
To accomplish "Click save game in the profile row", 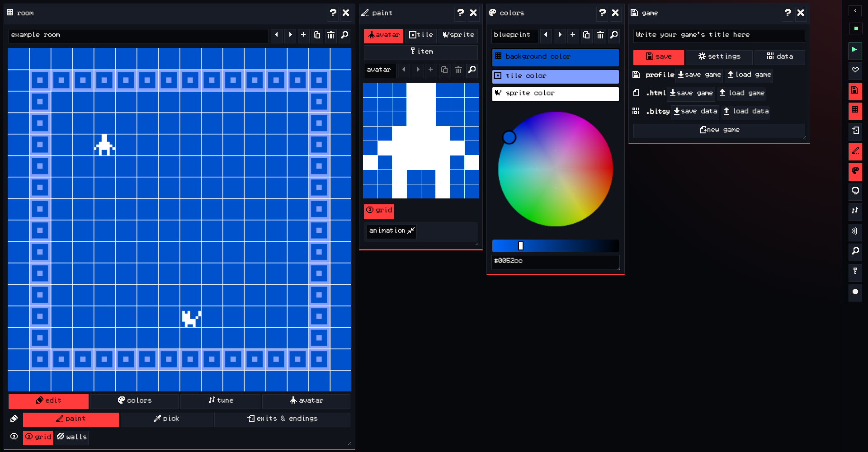I will tap(699, 75).
